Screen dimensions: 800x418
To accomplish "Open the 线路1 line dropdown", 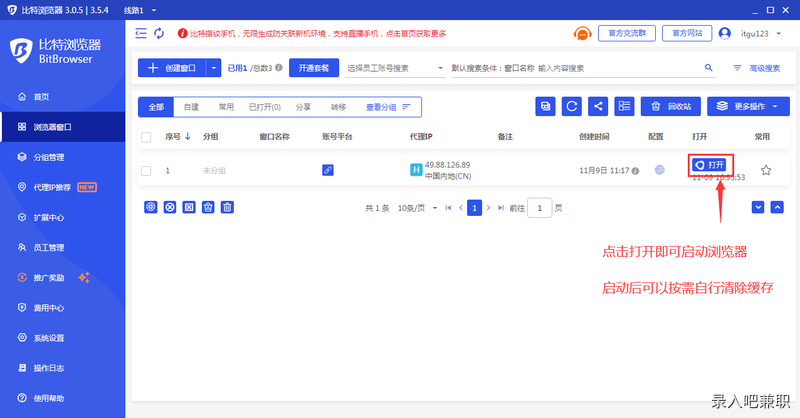I will pyautogui.click(x=140, y=10).
